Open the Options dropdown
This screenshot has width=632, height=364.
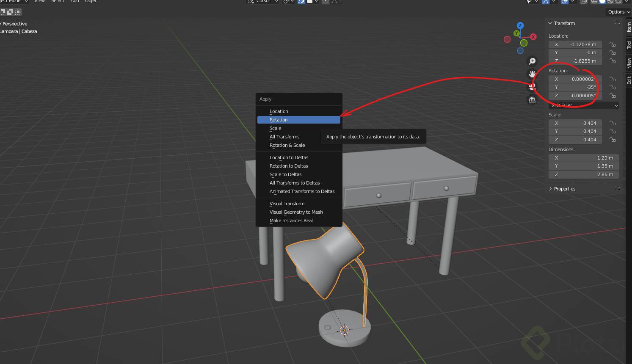point(619,12)
